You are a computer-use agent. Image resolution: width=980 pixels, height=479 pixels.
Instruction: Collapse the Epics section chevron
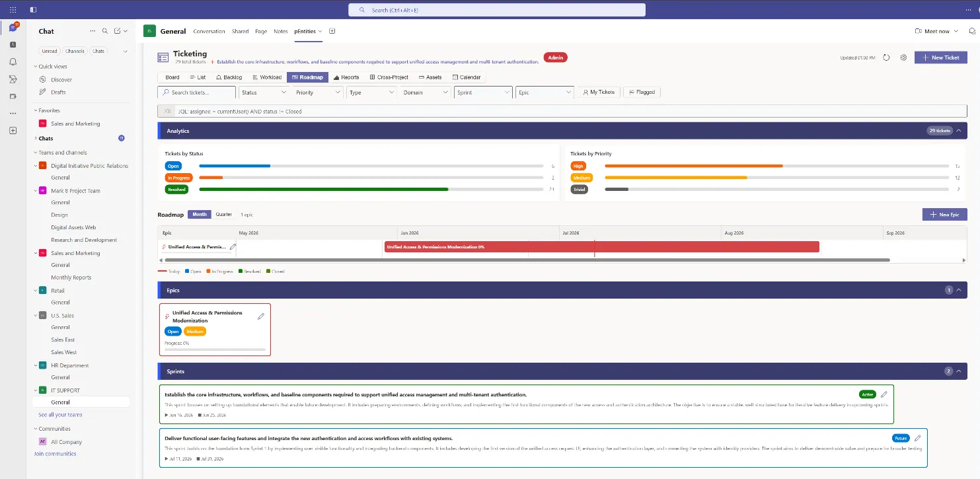[x=959, y=290]
